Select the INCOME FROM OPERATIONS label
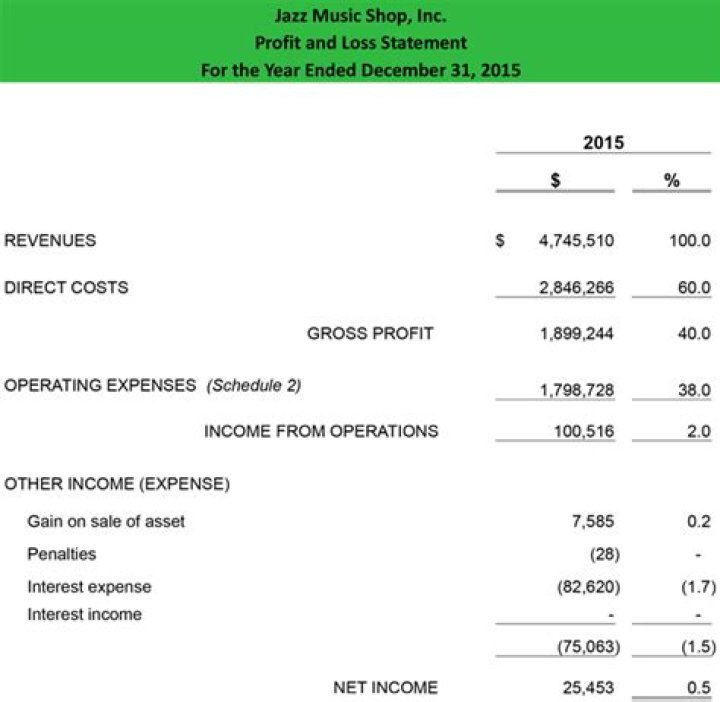Viewport: 720px width, 702px height. (321, 431)
